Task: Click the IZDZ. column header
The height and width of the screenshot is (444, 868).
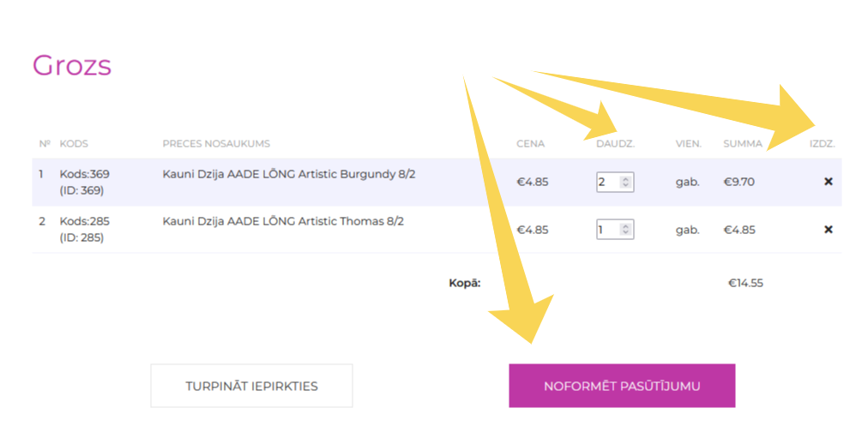Action: (822, 143)
